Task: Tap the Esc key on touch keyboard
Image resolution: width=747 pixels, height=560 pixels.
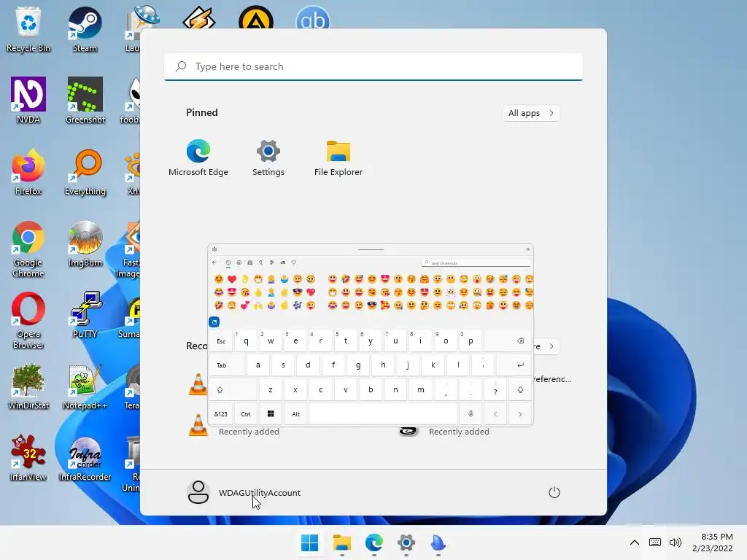Action: click(221, 341)
